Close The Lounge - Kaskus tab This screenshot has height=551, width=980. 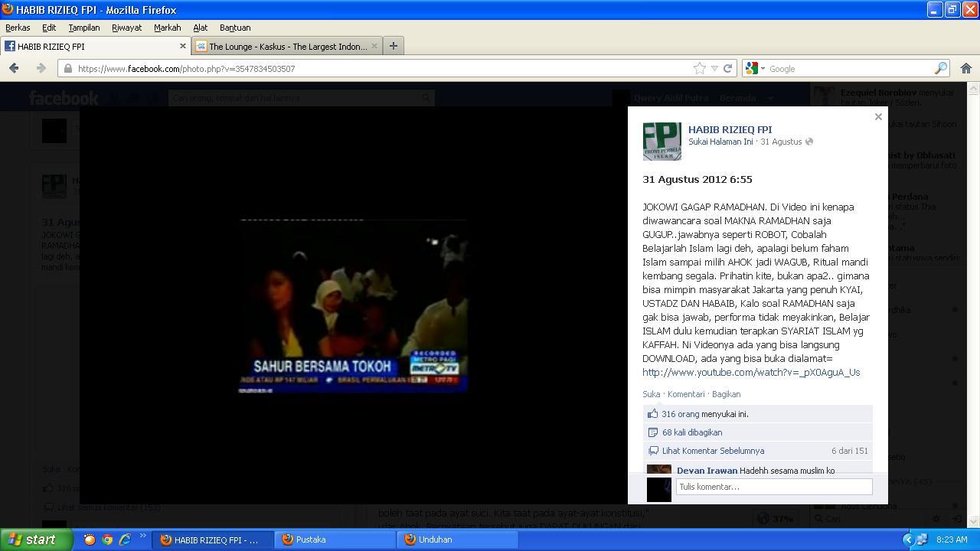(374, 46)
